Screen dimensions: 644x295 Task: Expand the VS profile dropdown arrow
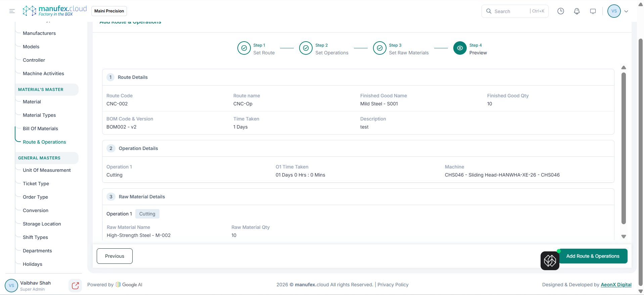(x=626, y=11)
